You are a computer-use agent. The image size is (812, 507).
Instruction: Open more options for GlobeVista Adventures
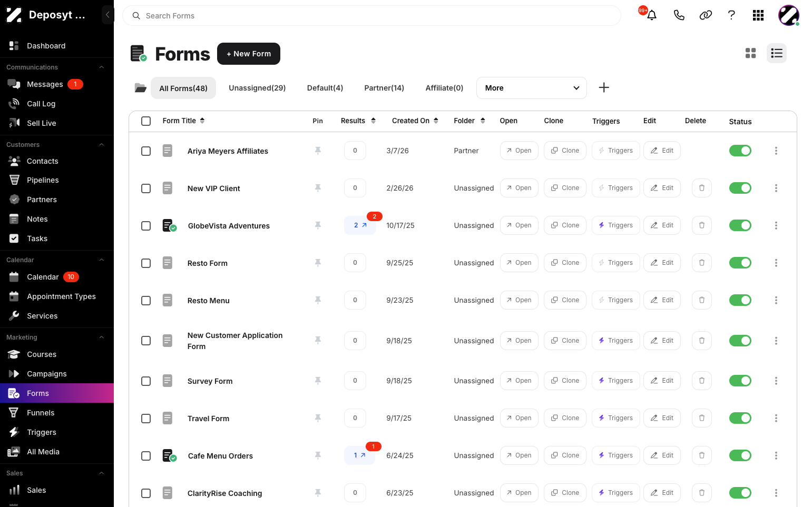(776, 225)
